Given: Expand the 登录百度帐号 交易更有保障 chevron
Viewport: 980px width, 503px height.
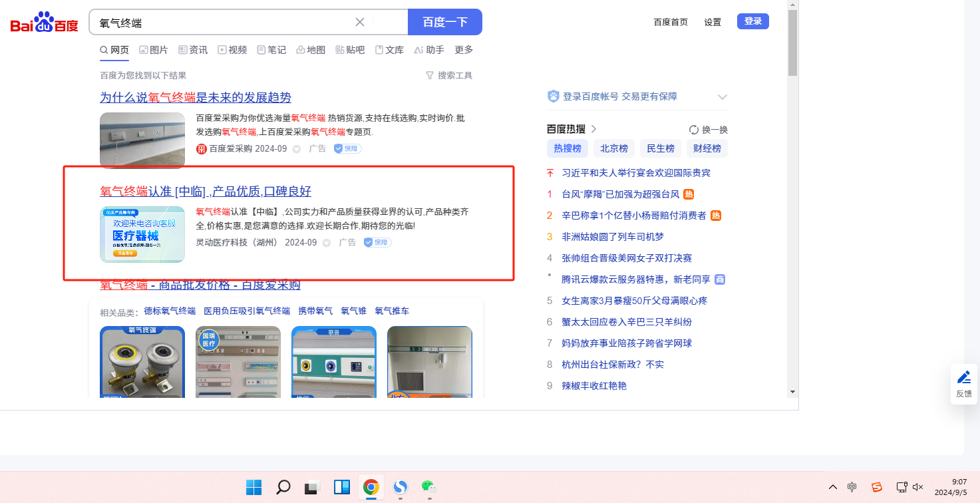Looking at the screenshot, I should [x=723, y=97].
